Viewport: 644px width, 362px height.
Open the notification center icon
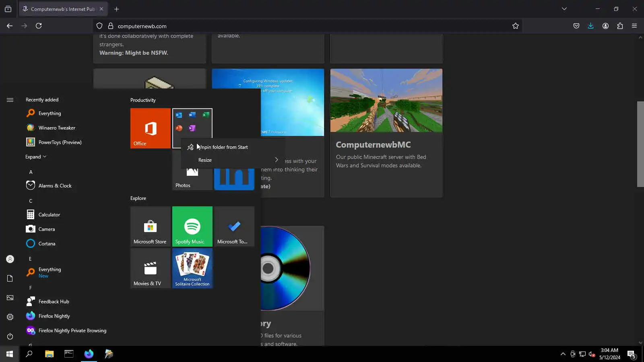click(x=631, y=354)
